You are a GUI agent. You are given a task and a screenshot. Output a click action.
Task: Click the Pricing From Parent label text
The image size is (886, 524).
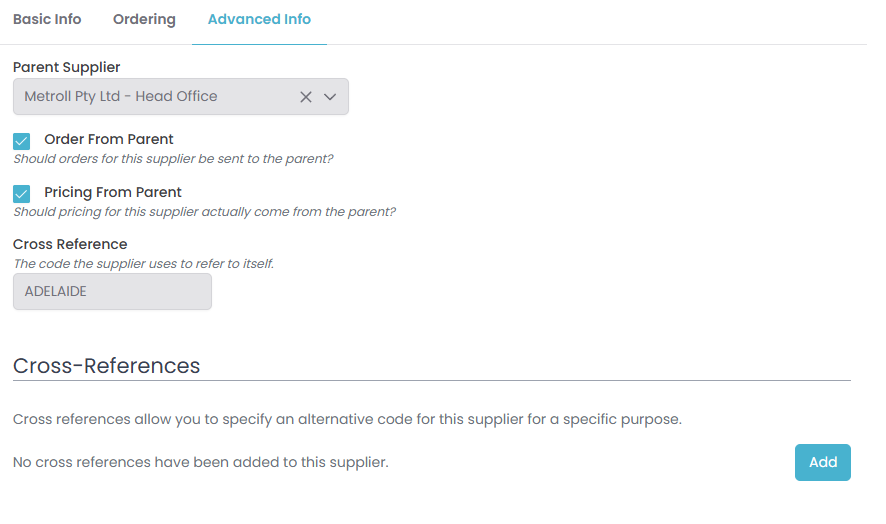click(x=113, y=192)
